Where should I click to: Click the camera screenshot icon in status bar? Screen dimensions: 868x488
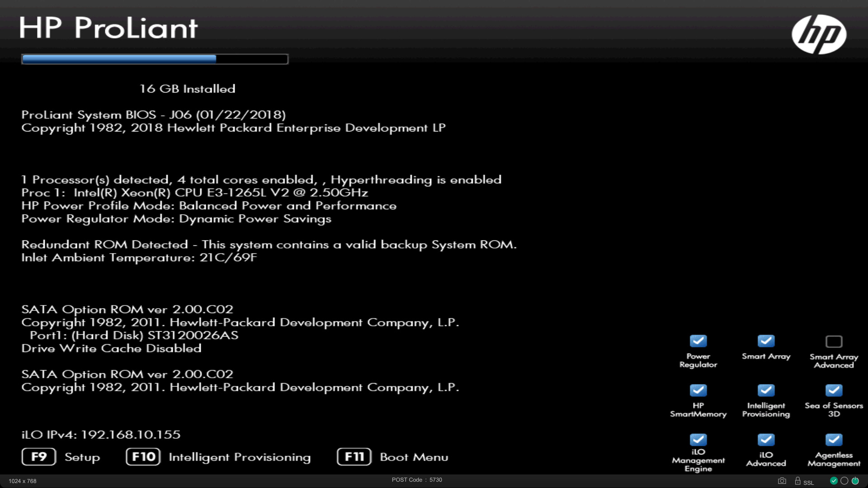(782, 481)
